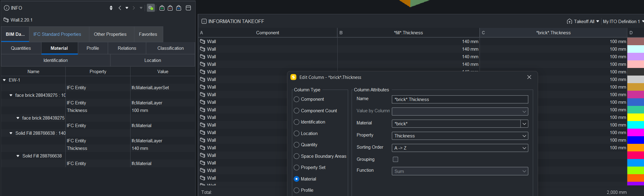This screenshot has height=196, width=644.
Task: Select Space Boundary Areas radio option
Action: click(297, 156)
